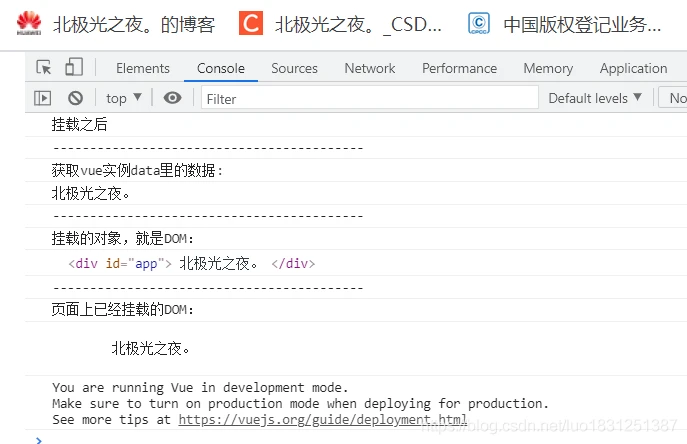Open the vuejs.org deployment guide link
Screen dimensions: 687x444
(x=322, y=419)
